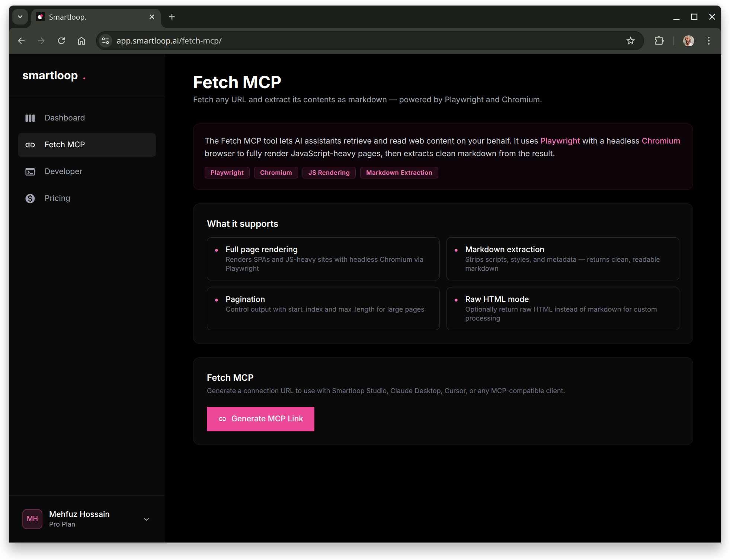Click the pink Chromium link in description

point(661,141)
